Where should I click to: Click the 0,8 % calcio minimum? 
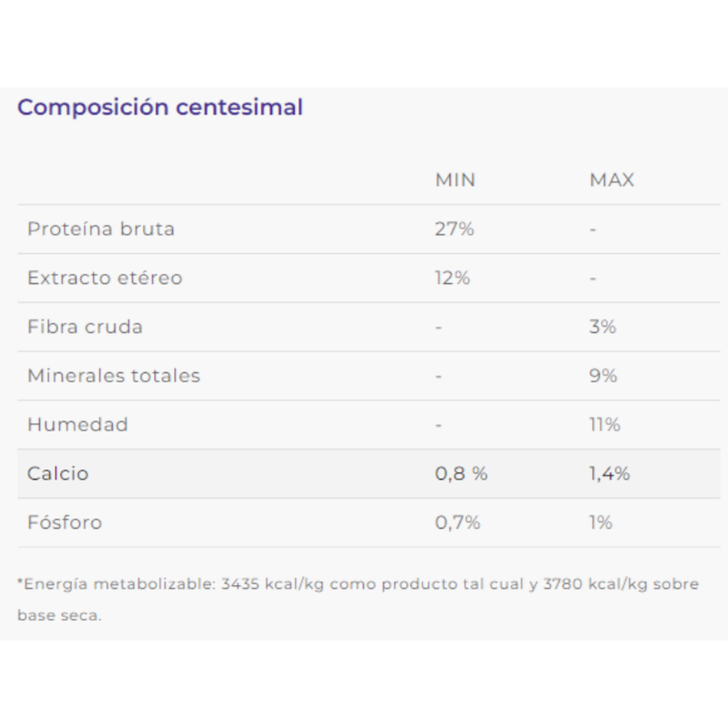click(461, 473)
